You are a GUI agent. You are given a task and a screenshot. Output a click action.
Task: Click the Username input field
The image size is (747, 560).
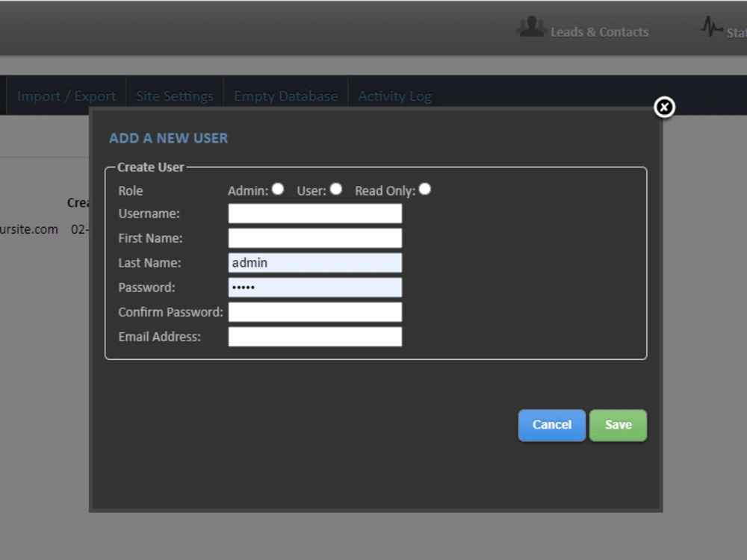click(315, 214)
